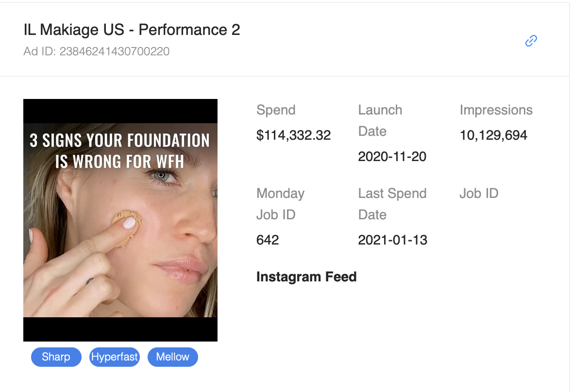Click the Impressions value 10,129,694
The width and height of the screenshot is (571, 392).
[x=493, y=135]
